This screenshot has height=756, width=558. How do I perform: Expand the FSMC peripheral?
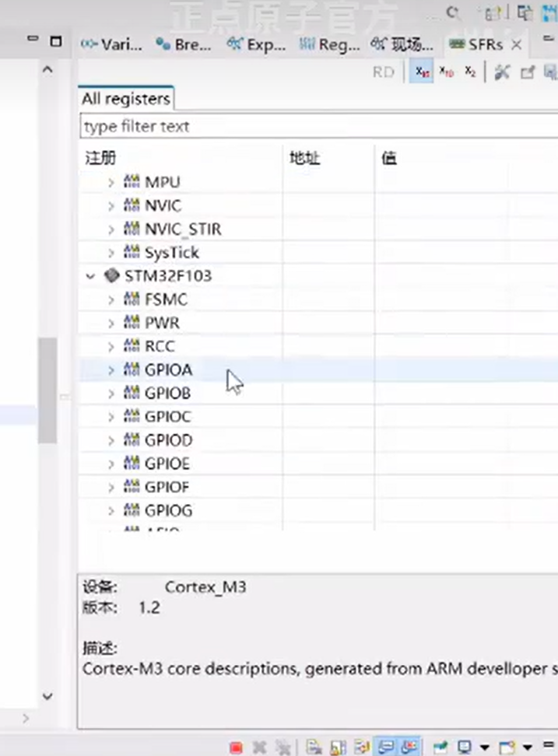click(111, 300)
